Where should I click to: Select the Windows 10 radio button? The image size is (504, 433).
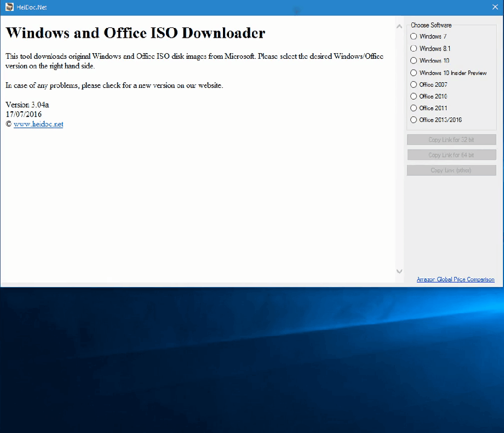(x=414, y=61)
